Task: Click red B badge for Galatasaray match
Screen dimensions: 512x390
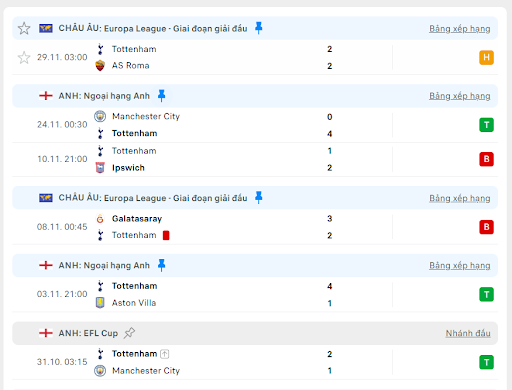Action: click(x=486, y=227)
